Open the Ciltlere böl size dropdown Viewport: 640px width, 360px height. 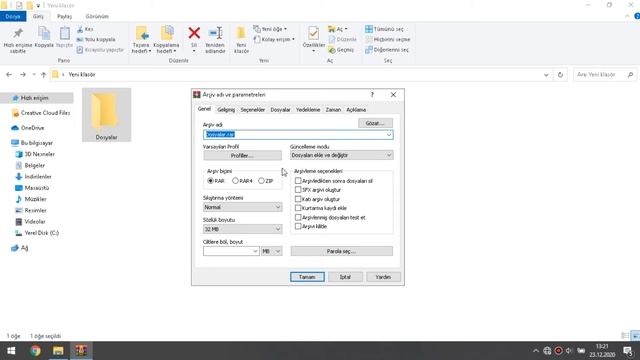[x=255, y=251]
